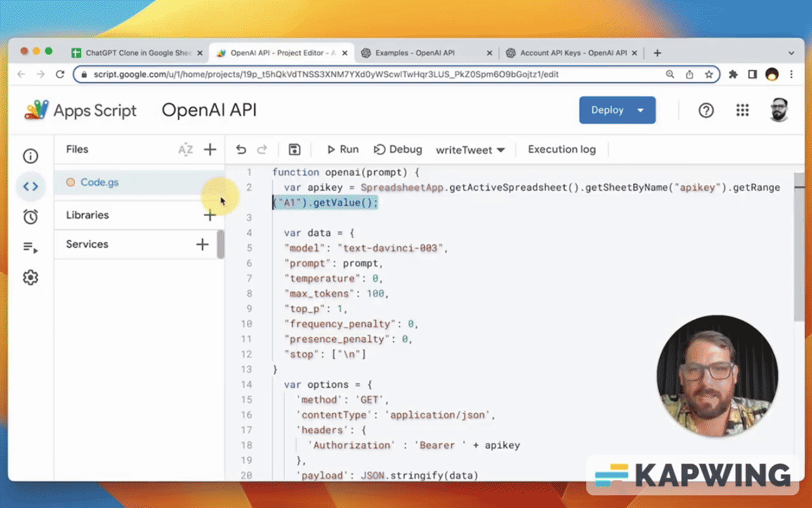Click line number 14 in the gutter

coord(246,385)
